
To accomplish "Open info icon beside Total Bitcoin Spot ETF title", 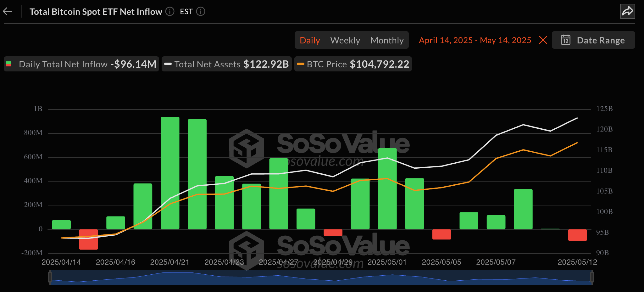I will click(x=170, y=12).
